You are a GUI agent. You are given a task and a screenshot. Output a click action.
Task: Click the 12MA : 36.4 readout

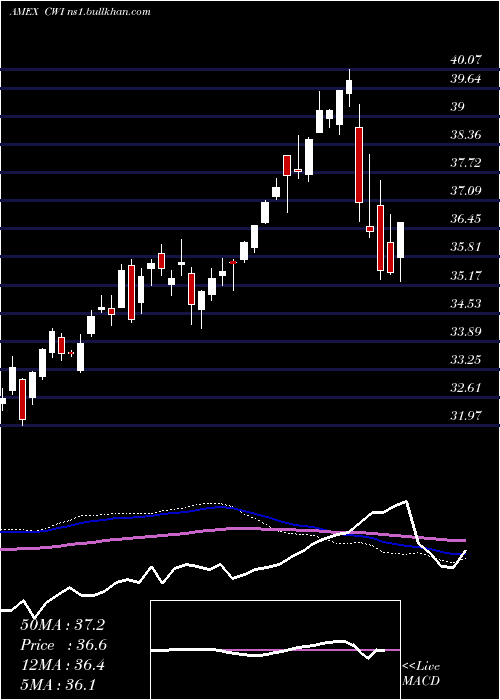pos(63,665)
